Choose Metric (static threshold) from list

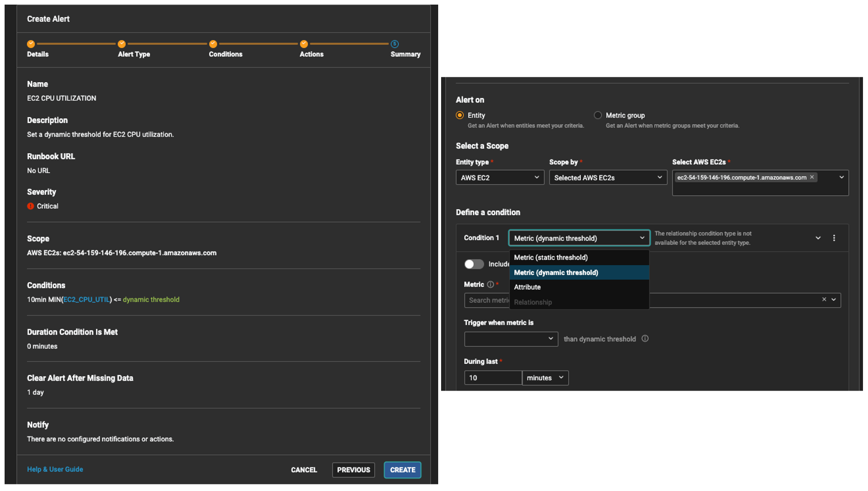tap(551, 258)
